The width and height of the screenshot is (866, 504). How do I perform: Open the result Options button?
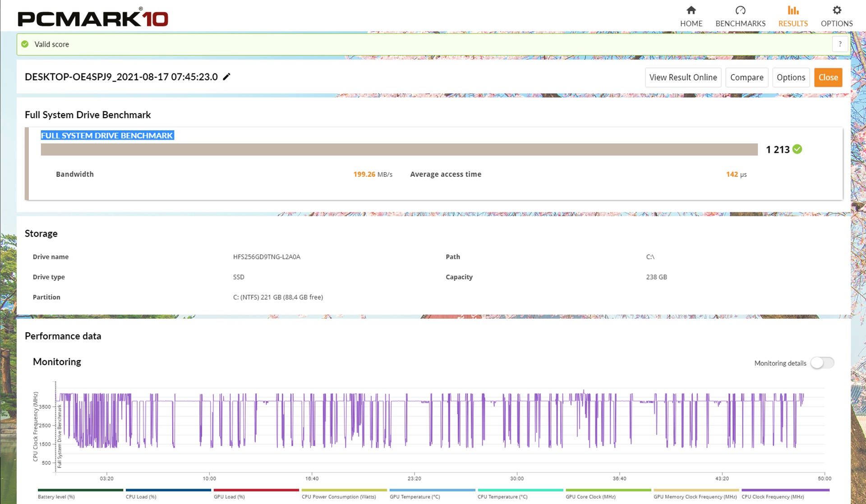click(791, 78)
